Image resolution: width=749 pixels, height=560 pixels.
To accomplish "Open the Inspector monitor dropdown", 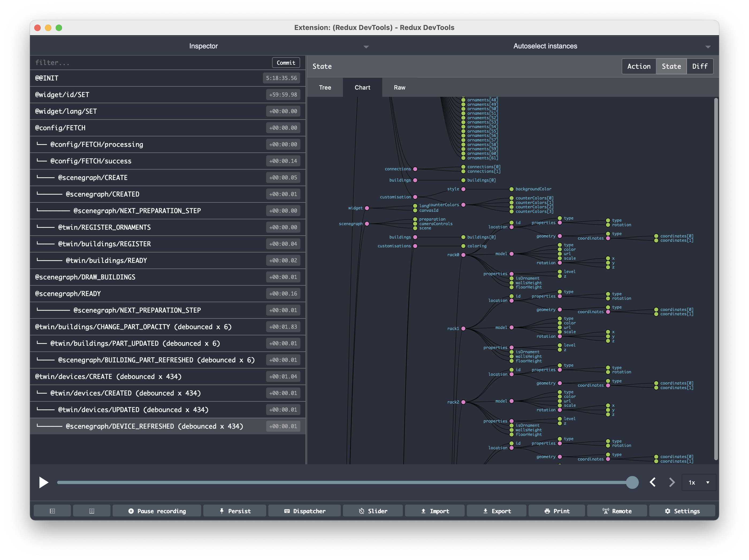I will 203,46.
